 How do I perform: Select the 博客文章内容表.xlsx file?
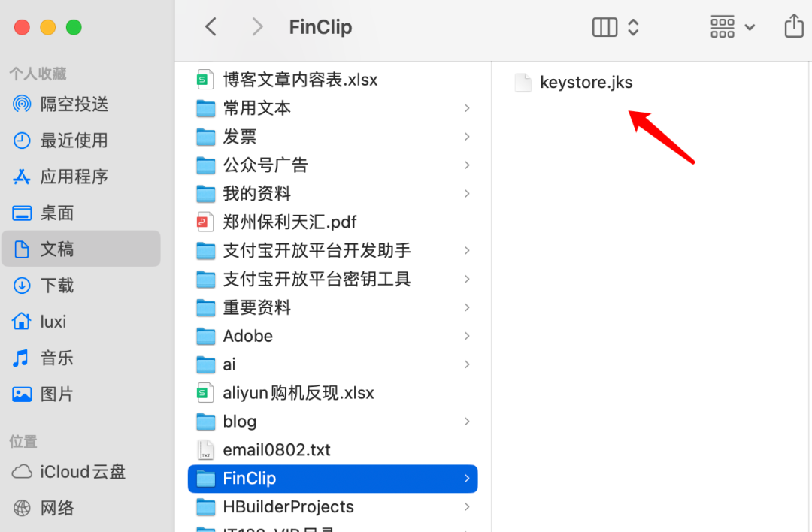click(332, 80)
